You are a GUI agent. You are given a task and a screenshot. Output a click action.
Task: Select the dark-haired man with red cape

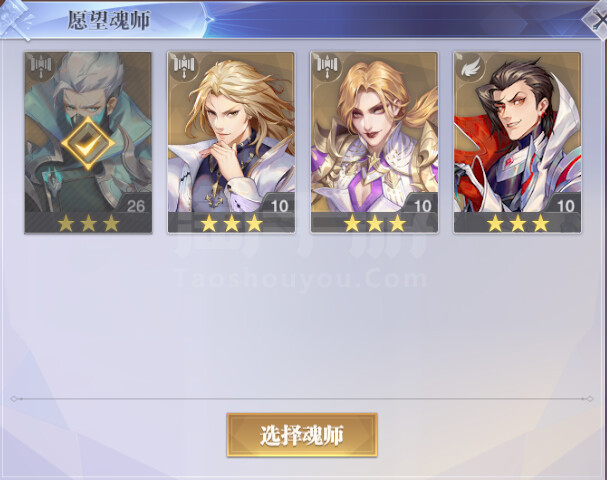tap(517, 142)
